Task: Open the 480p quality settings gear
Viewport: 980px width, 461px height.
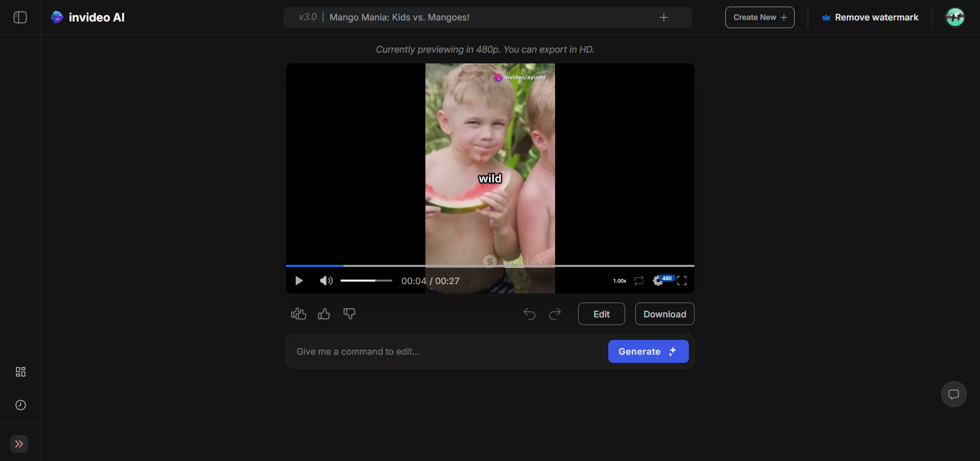Action: [661, 281]
